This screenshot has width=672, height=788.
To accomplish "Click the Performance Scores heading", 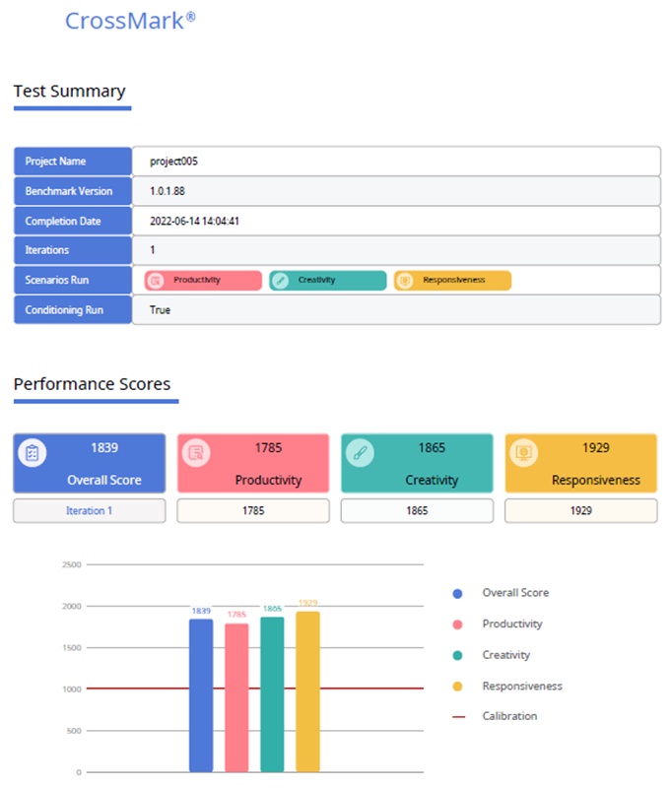I will [x=92, y=384].
